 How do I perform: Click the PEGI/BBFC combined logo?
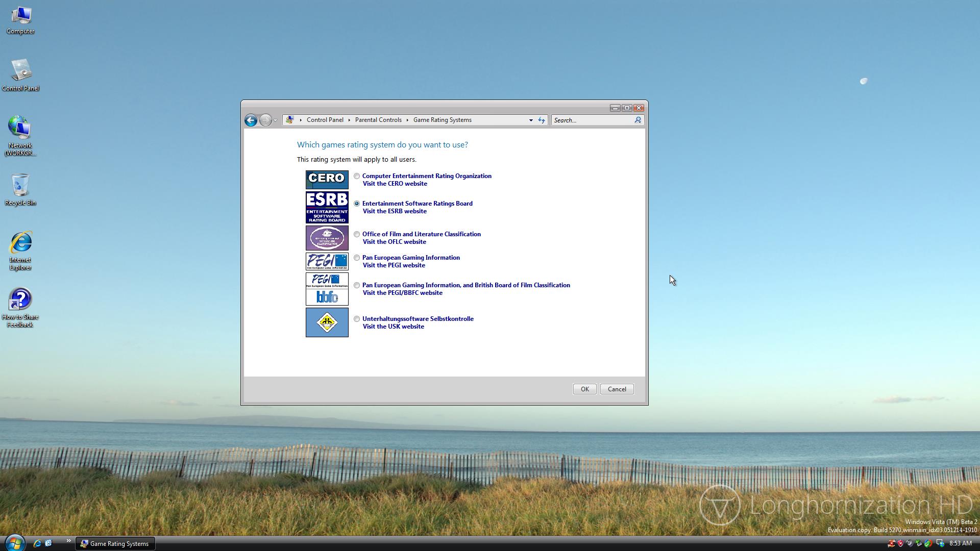pos(327,289)
